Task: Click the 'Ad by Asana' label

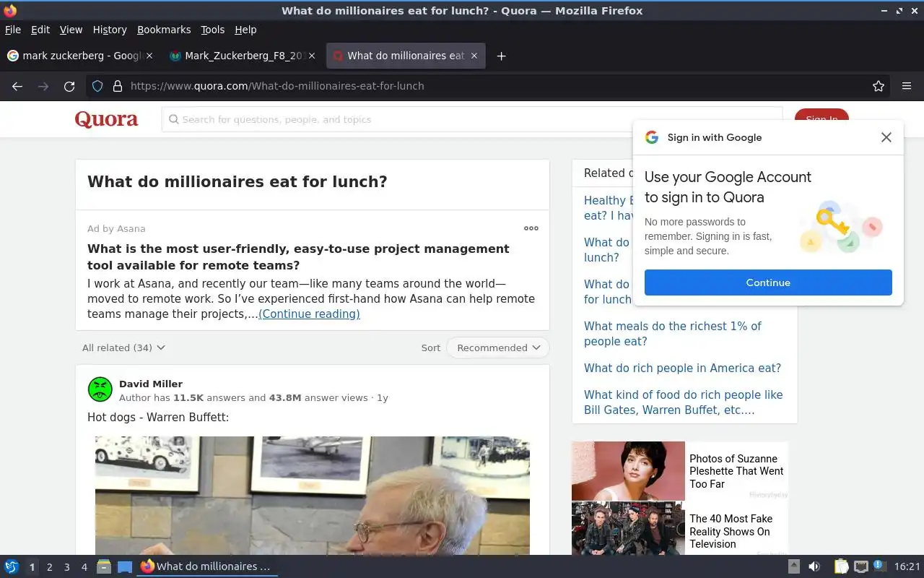Action: click(x=116, y=228)
